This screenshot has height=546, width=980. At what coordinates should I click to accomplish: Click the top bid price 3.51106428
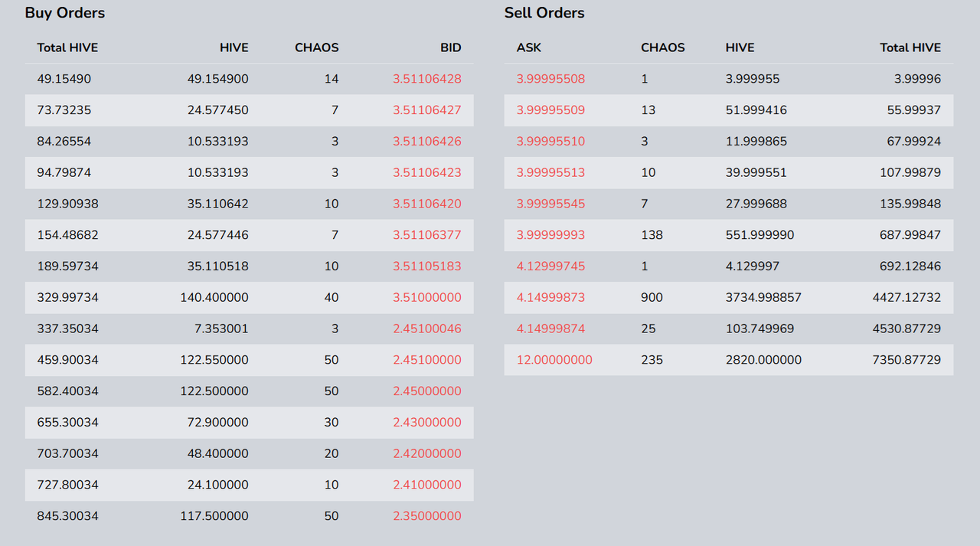[x=426, y=79]
